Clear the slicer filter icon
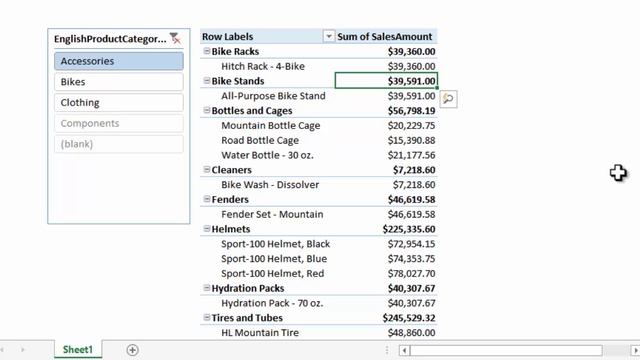The image size is (640, 360). pyautogui.click(x=176, y=38)
